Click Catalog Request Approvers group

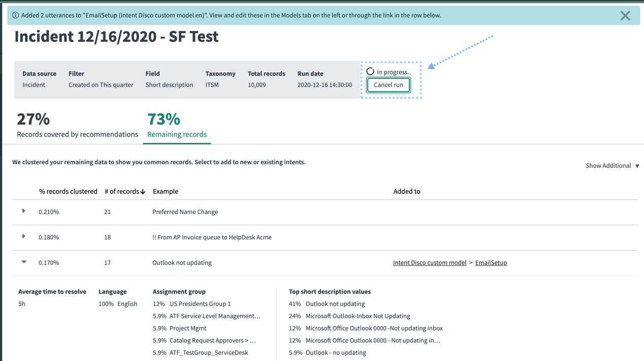213,341
